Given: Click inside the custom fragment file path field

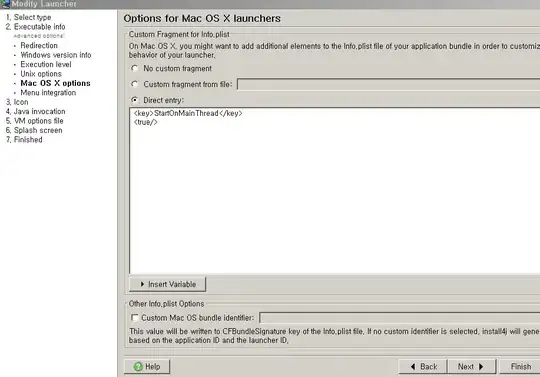Looking at the screenshot, I should click(x=388, y=84).
